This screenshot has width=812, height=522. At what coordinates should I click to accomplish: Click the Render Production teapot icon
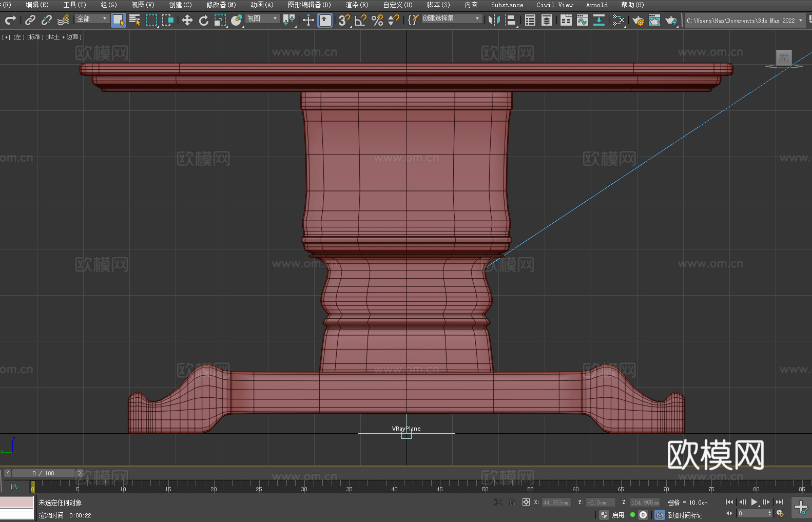[x=671, y=20]
